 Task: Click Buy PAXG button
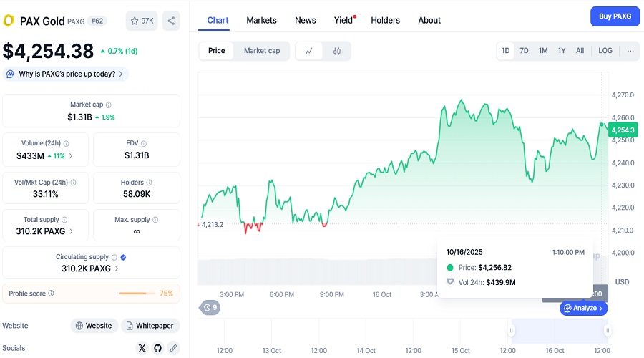tap(615, 16)
